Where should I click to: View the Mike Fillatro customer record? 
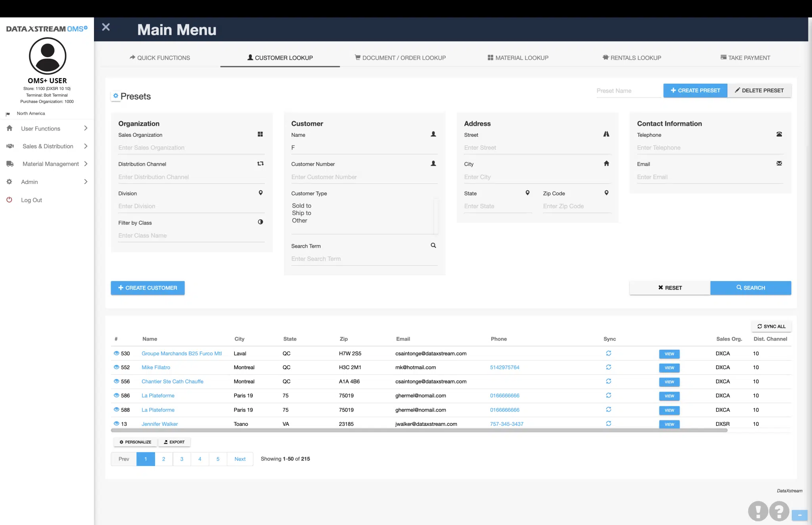(669, 368)
